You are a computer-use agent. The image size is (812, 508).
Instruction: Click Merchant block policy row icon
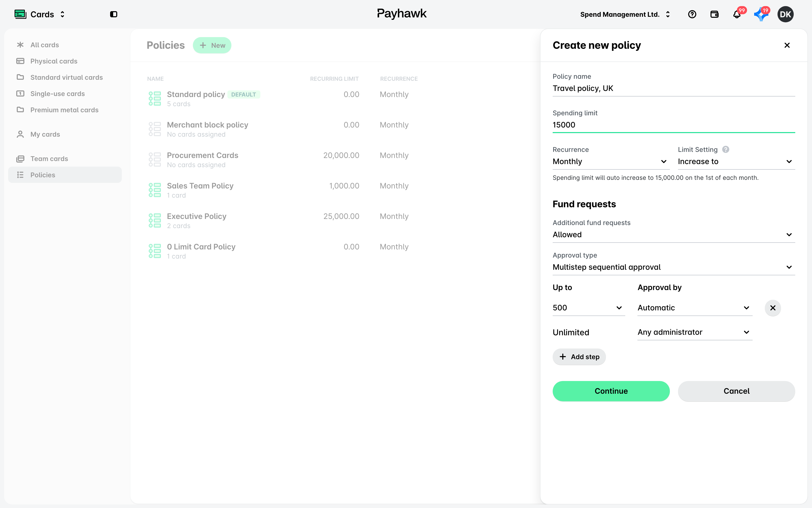click(x=155, y=129)
